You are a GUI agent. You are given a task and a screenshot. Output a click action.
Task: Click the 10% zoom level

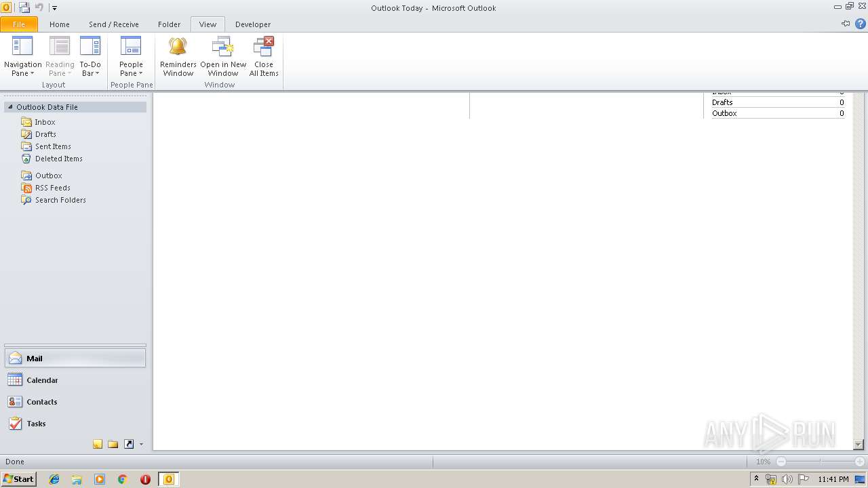tap(763, 462)
